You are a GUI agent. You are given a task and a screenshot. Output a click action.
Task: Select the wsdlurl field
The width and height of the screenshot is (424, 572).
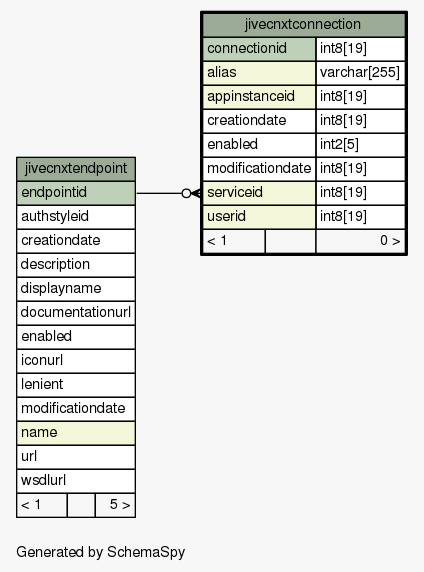tap(76, 481)
